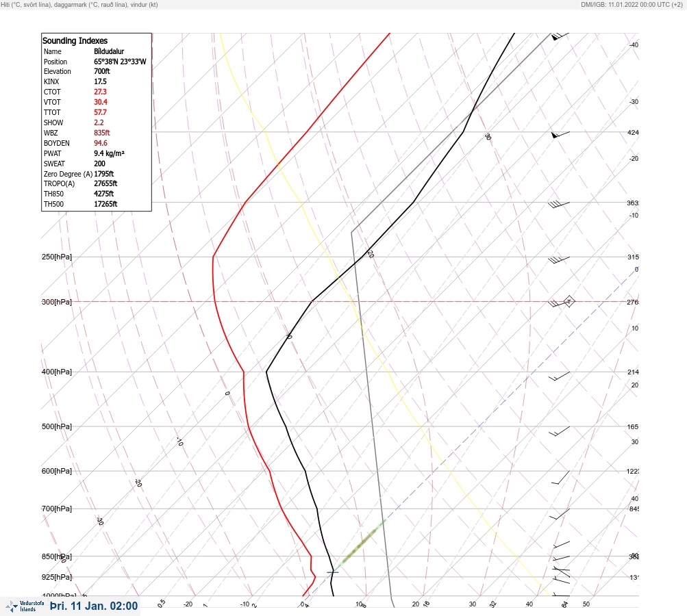Click the position value 65°38'N 23°33'W

point(120,62)
